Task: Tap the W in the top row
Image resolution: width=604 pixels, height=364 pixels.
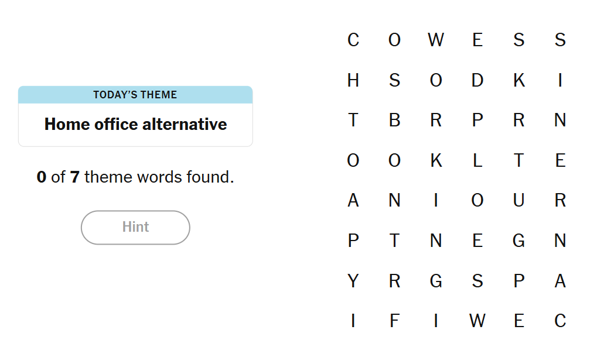Action: click(x=436, y=40)
